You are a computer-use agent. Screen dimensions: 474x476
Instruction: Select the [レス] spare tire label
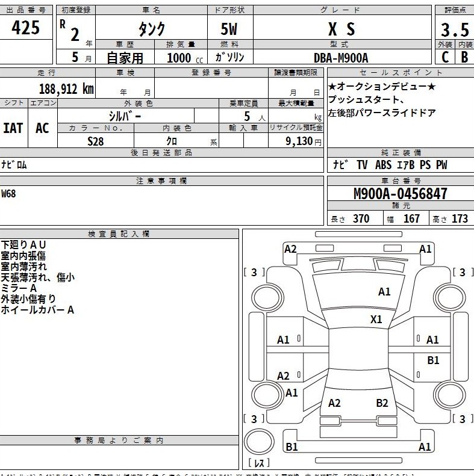pyautogui.click(x=259, y=463)
